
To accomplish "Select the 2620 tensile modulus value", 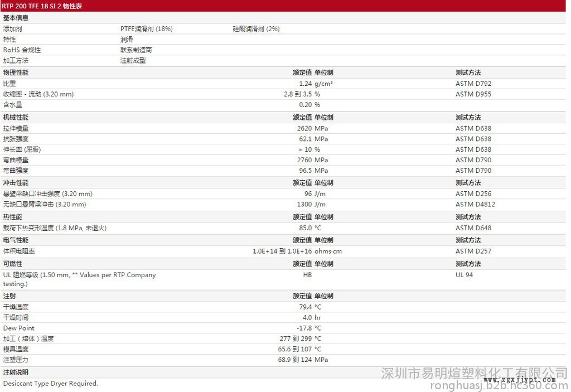I will (x=304, y=128).
